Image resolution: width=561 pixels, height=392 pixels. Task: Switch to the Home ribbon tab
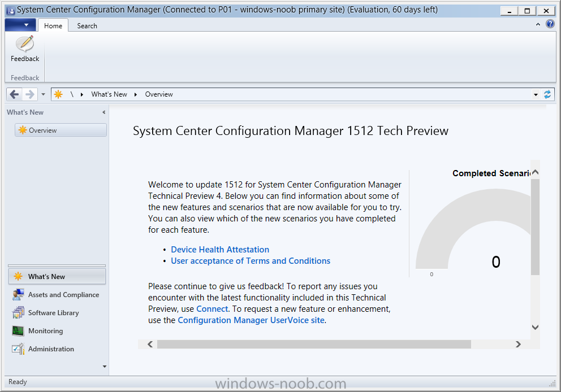[53, 26]
